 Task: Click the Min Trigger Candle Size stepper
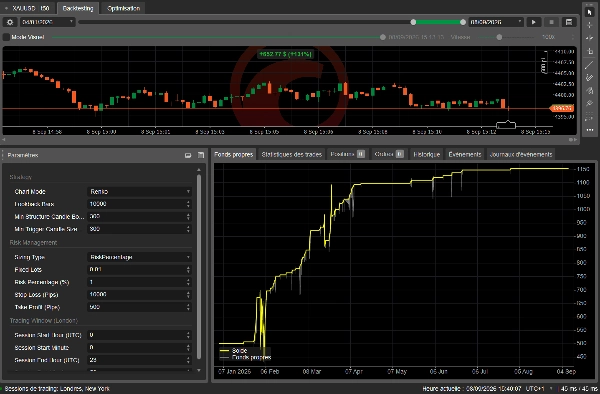[188, 229]
